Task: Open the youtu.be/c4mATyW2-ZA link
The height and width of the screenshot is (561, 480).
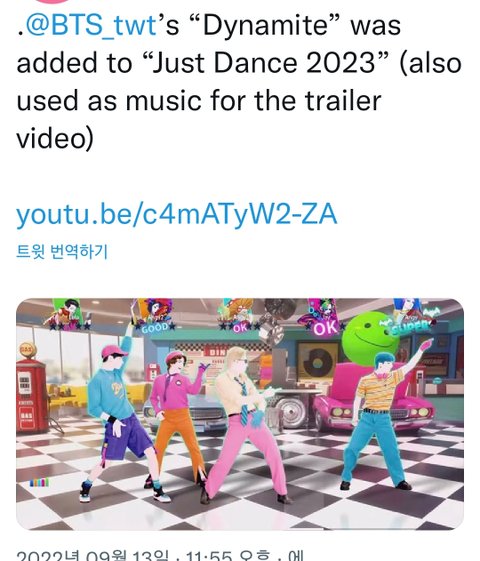Action: (x=177, y=214)
